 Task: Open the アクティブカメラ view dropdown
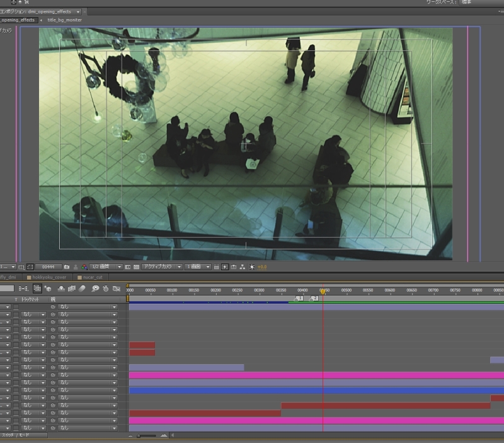coord(161,267)
